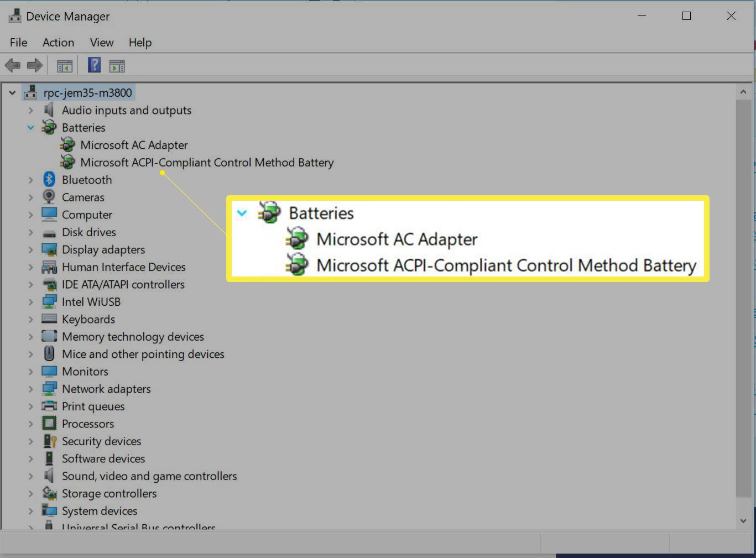Select the Intel WiUSB label
Viewport: 756px width, 558px height.
[x=91, y=302]
